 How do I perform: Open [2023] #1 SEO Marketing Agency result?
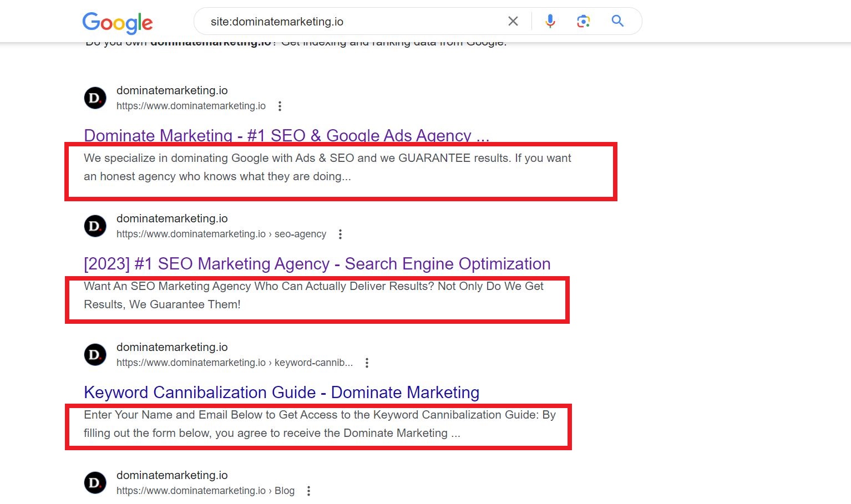(x=317, y=263)
